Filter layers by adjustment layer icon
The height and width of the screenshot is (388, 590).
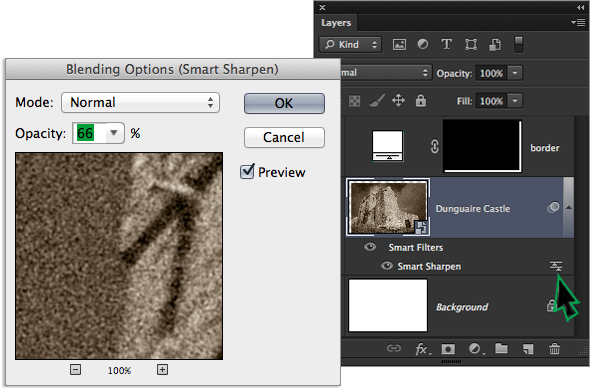pos(423,44)
